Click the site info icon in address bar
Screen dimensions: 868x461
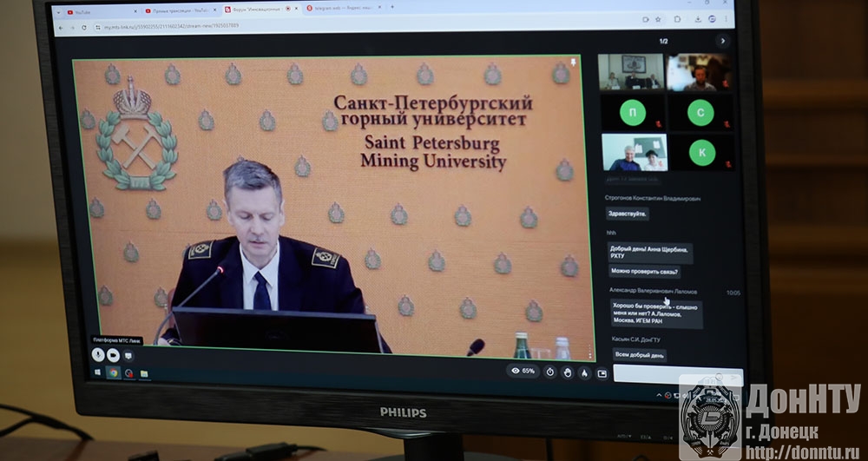98,27
